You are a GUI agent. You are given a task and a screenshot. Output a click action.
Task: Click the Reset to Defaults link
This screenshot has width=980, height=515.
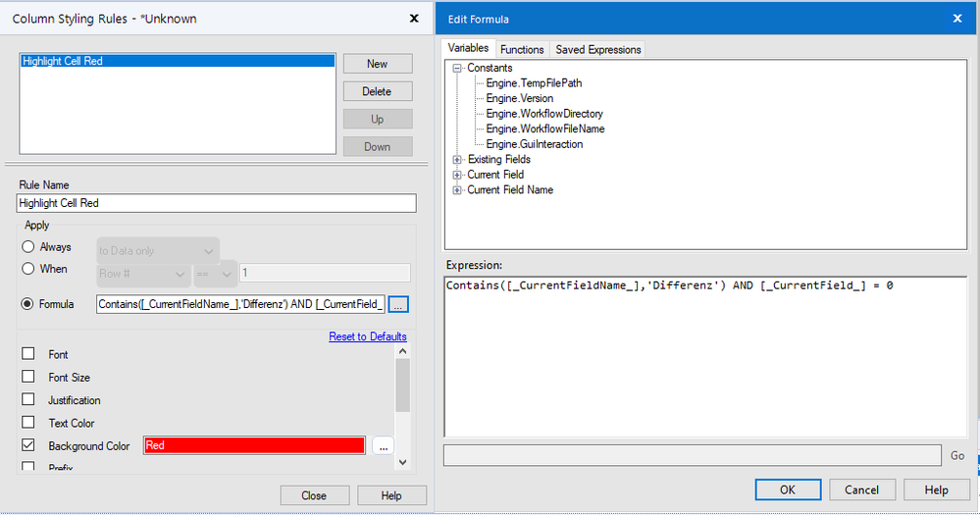tap(368, 336)
